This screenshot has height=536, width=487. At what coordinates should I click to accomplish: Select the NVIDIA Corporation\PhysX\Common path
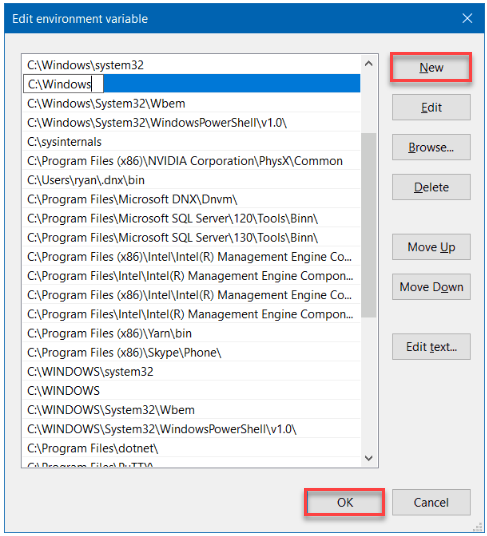pos(191,161)
